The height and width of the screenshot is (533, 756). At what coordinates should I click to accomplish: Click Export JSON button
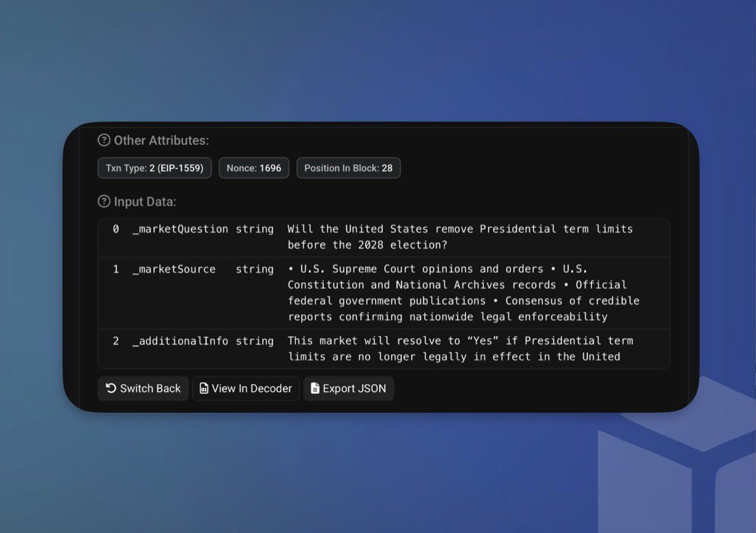pos(349,388)
